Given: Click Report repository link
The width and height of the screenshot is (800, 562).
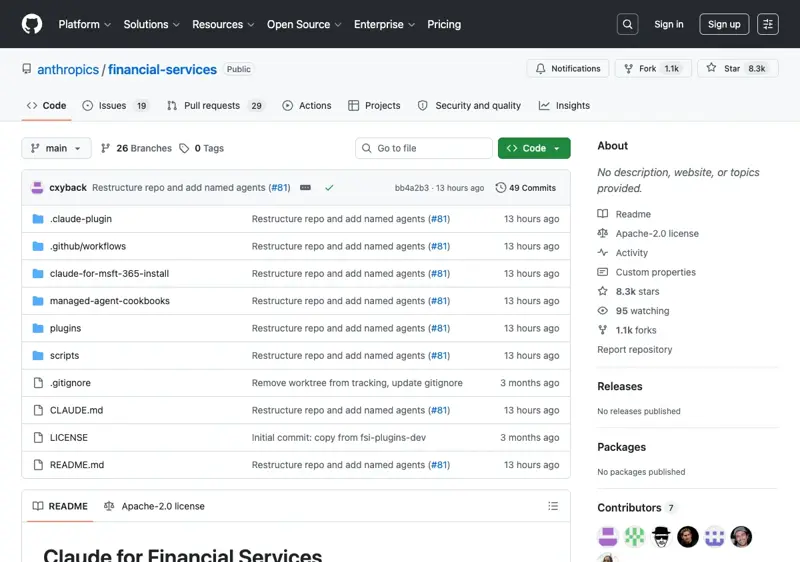Looking at the screenshot, I should (x=635, y=350).
